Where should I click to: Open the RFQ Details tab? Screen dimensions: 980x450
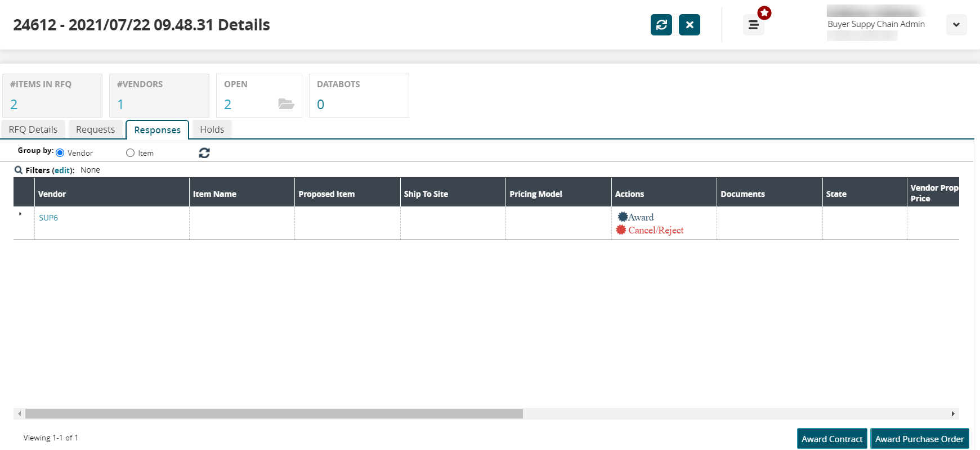pyautogui.click(x=33, y=129)
